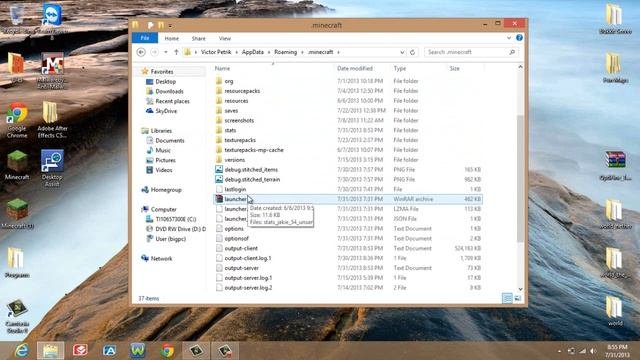Refresh the .minecraft folder view

412,52
